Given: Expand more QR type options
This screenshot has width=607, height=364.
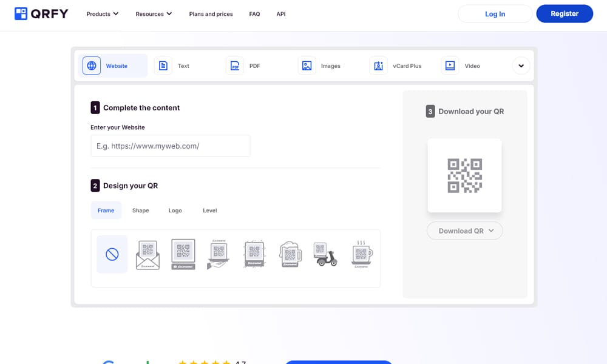Looking at the screenshot, I should coord(521,66).
